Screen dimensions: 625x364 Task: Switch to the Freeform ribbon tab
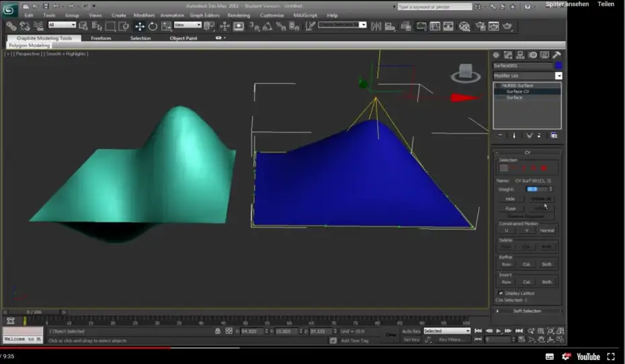pyautogui.click(x=101, y=38)
